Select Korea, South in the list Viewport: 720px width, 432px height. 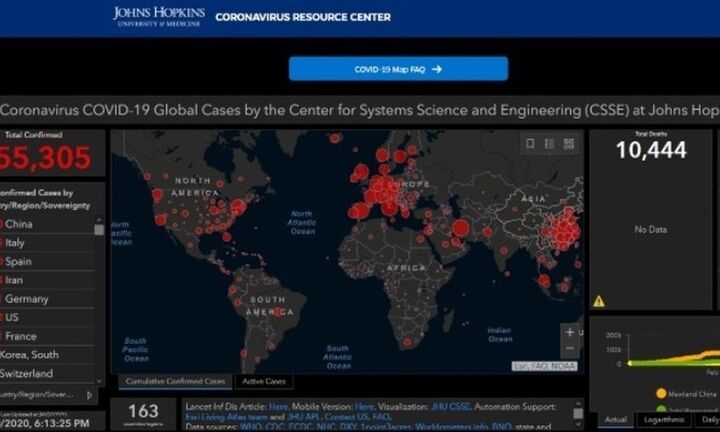pyautogui.click(x=47, y=355)
